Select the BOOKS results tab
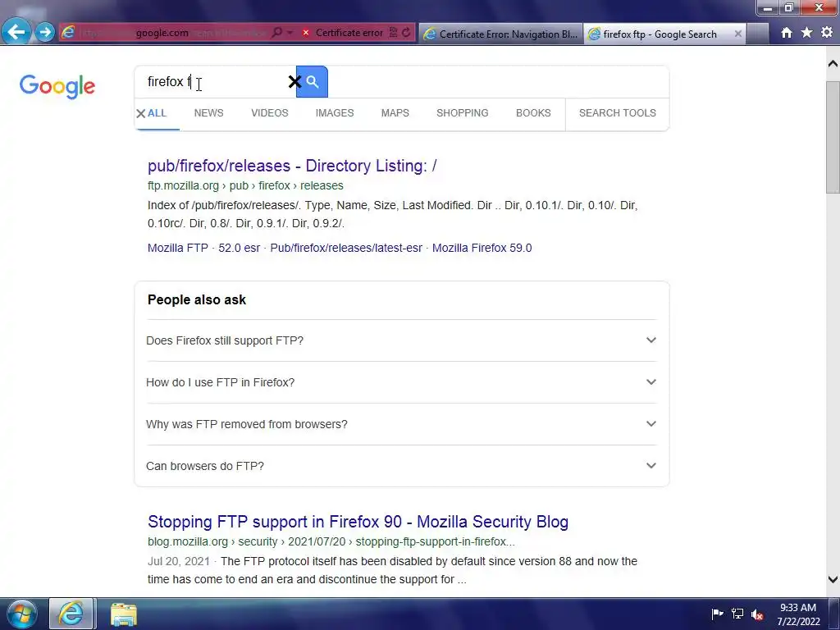This screenshot has height=630, width=840. click(x=533, y=113)
